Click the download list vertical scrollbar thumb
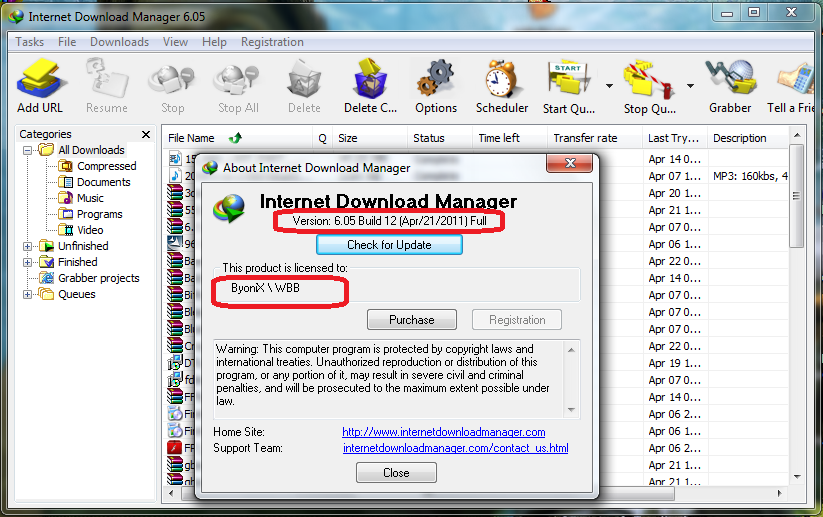 [797, 196]
